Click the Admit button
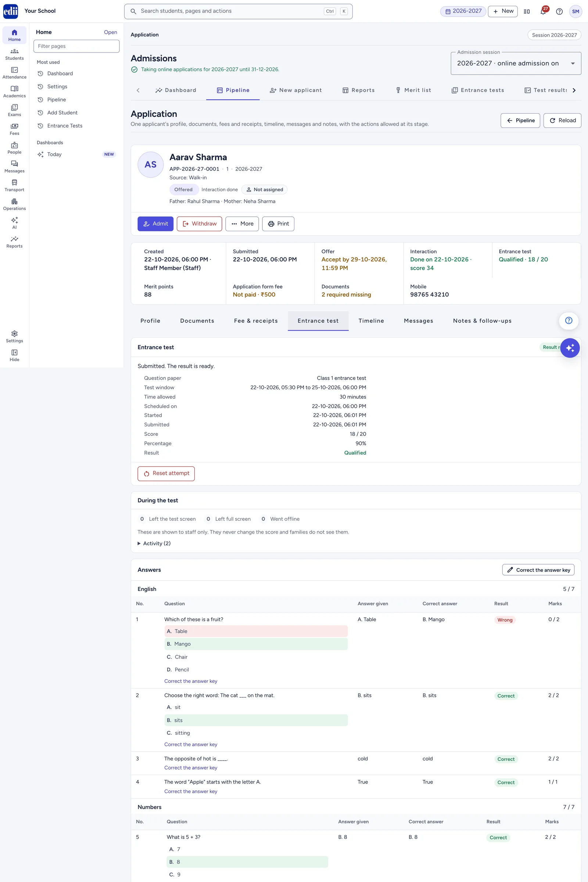Image resolution: width=588 pixels, height=882 pixels. (155, 223)
